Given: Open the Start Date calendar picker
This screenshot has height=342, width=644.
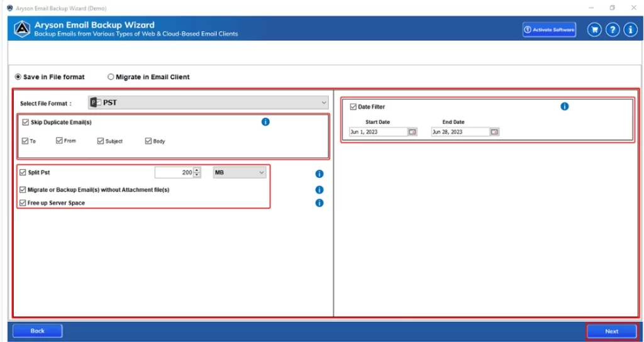Looking at the screenshot, I should point(412,132).
